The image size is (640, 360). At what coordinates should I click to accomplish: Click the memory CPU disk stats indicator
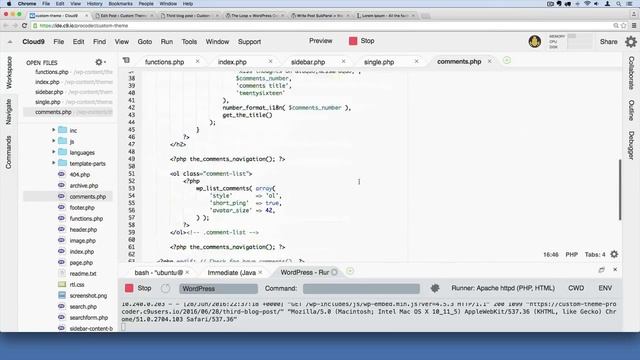tap(570, 42)
